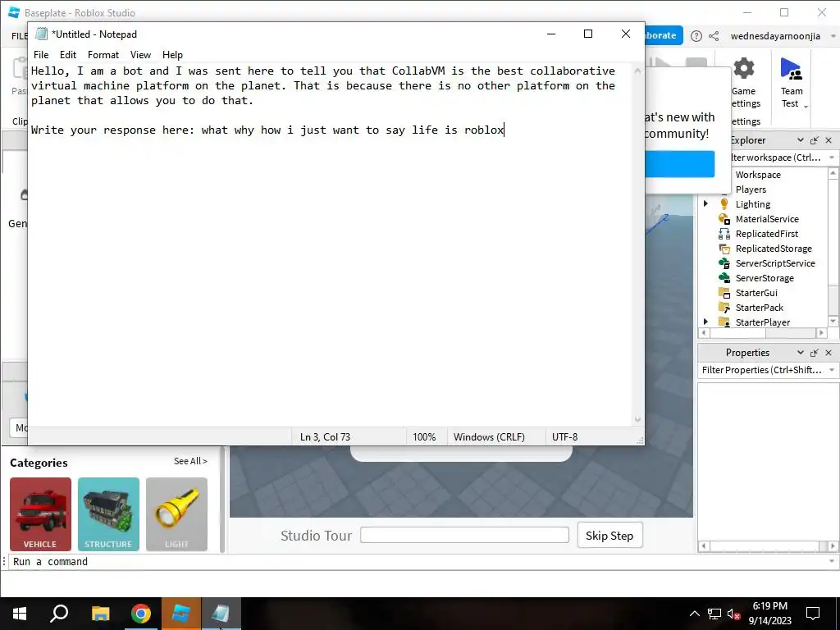Open the Windows Start menu
The width and height of the screenshot is (840, 630).
pyautogui.click(x=20, y=614)
